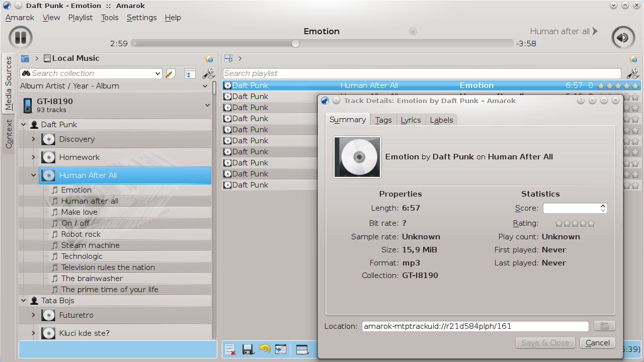The width and height of the screenshot is (644, 362).
Task: Click clear playlist icon
Action: point(230,349)
